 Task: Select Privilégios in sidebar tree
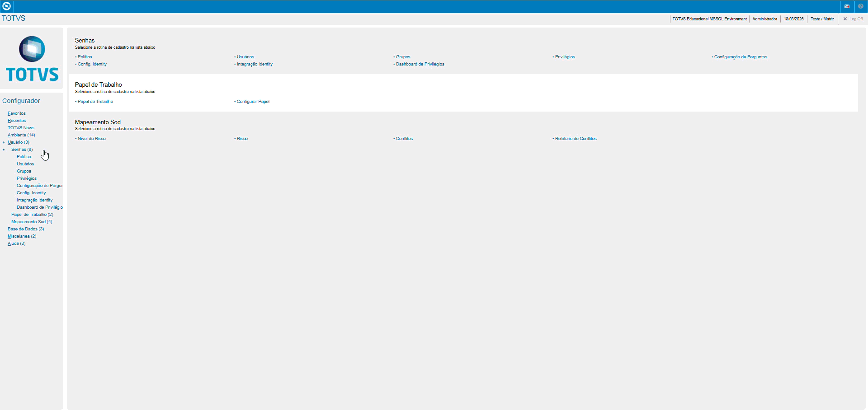[27, 178]
